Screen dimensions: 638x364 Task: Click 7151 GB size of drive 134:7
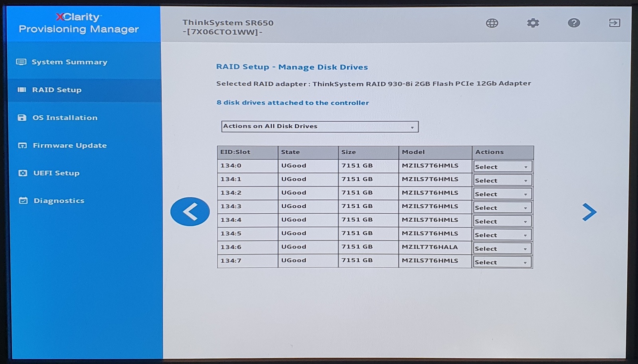click(368, 260)
